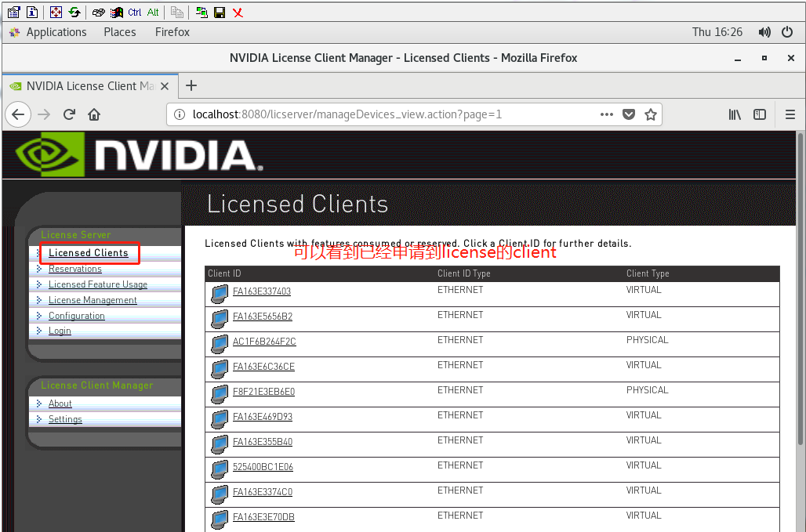Open page actions three-dot menu
806x532 pixels.
point(606,114)
